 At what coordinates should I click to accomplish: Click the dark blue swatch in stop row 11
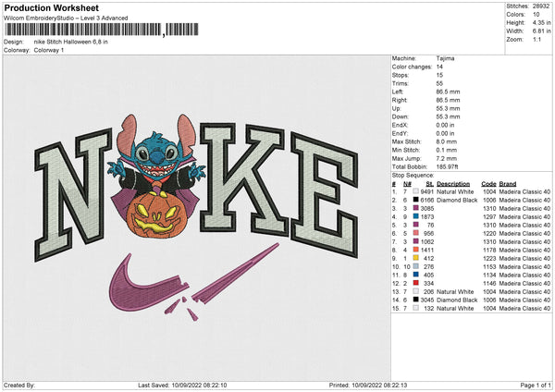pos(416,275)
